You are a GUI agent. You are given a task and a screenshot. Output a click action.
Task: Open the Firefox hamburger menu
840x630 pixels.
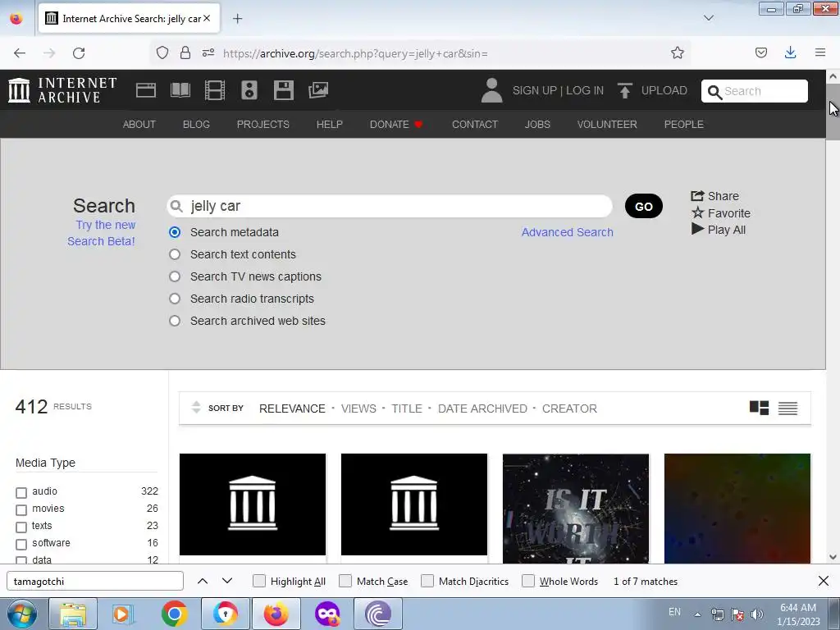click(819, 52)
